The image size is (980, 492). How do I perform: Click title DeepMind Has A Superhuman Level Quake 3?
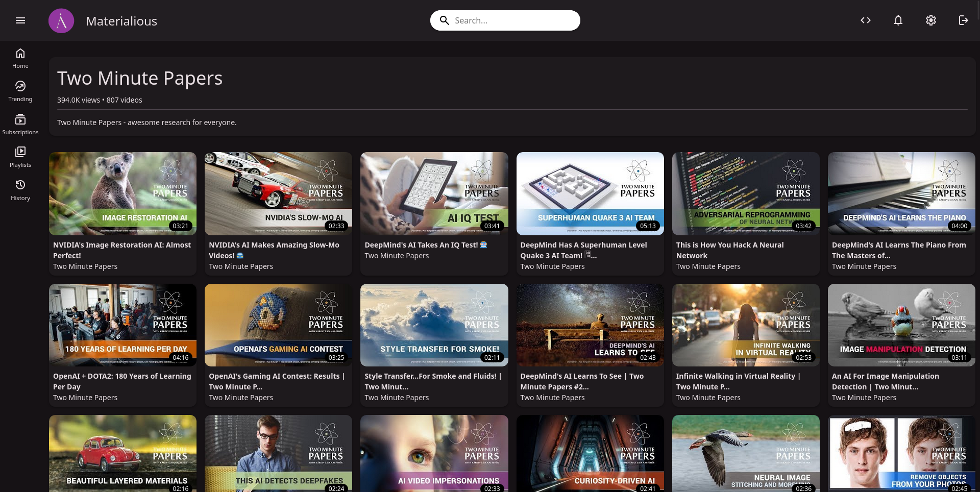583,250
